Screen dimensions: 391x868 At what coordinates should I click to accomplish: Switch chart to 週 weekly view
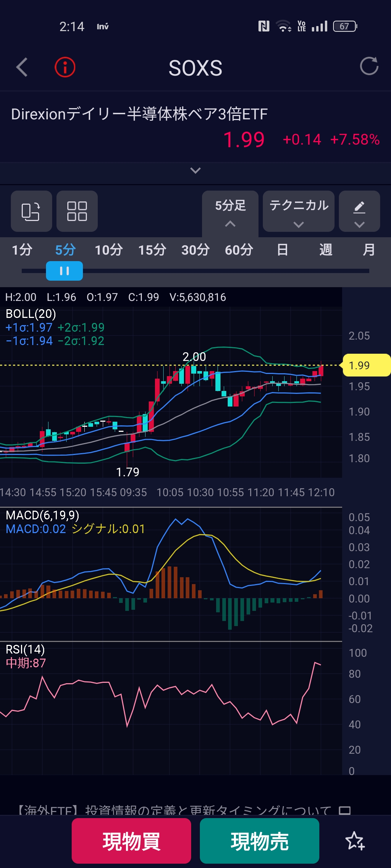(x=325, y=250)
